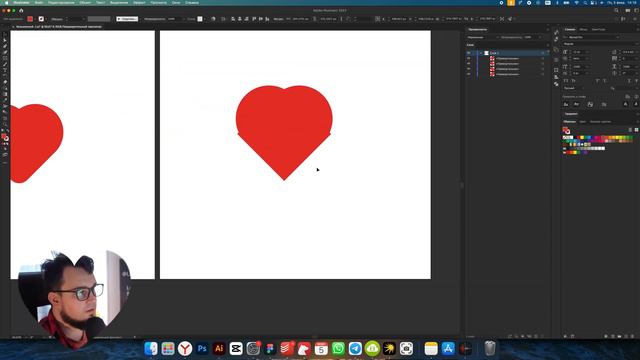Open the blend mode dropdown in Transparency panel
This screenshot has width=640, height=360.
coord(483,38)
